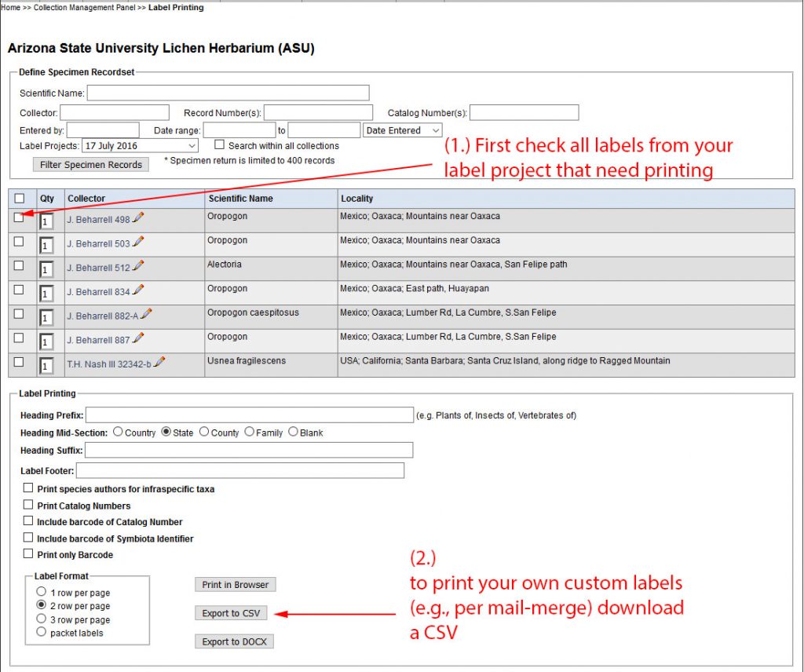Open the Label Projects dropdown
Viewport: 804px width, 672px height.
140,145
